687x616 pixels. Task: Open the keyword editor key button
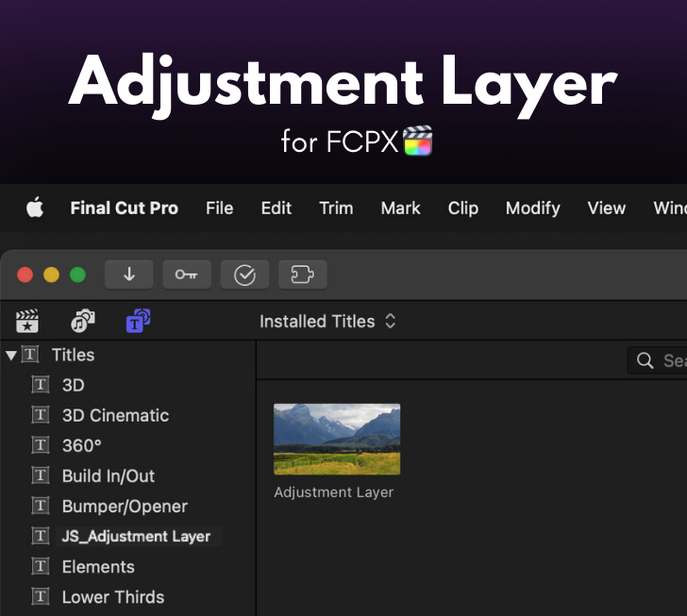pos(187,275)
